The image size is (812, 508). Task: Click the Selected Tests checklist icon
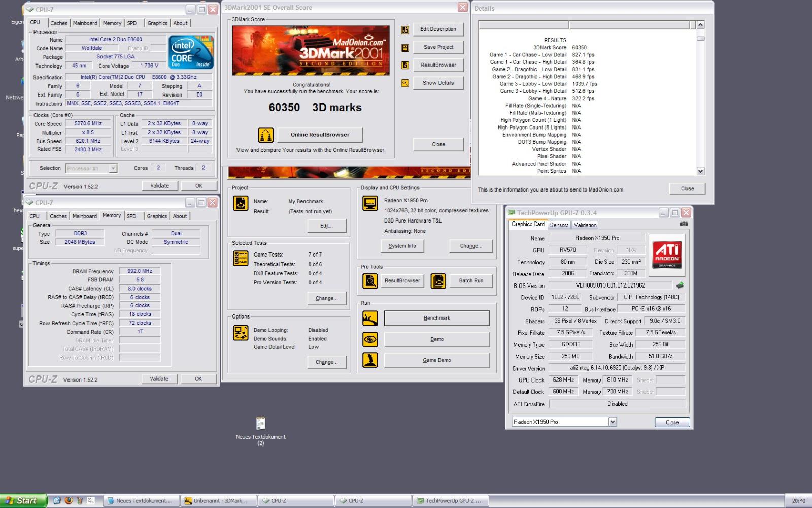pos(241,258)
